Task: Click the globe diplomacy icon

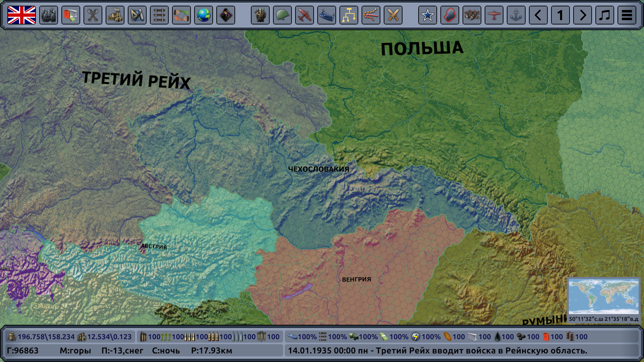Action: [x=204, y=15]
